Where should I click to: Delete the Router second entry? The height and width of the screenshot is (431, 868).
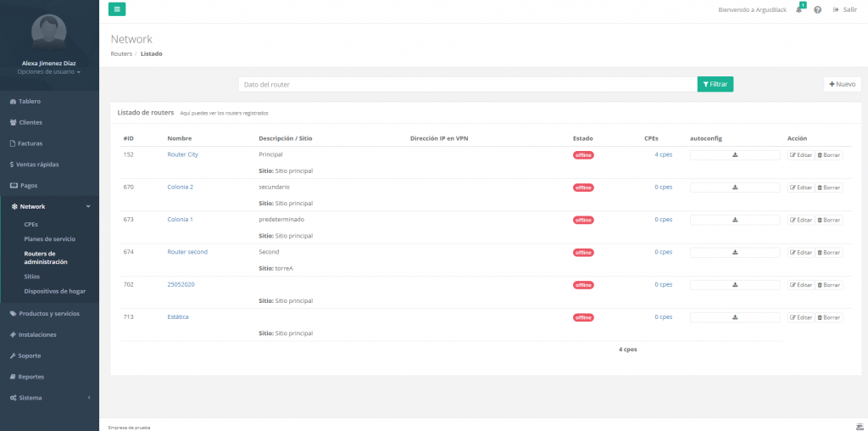[x=829, y=253]
